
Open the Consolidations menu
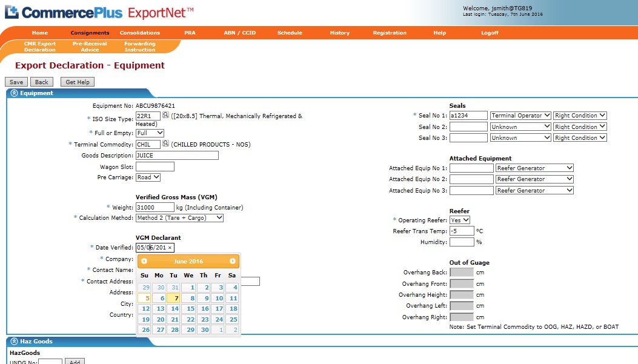tap(140, 33)
